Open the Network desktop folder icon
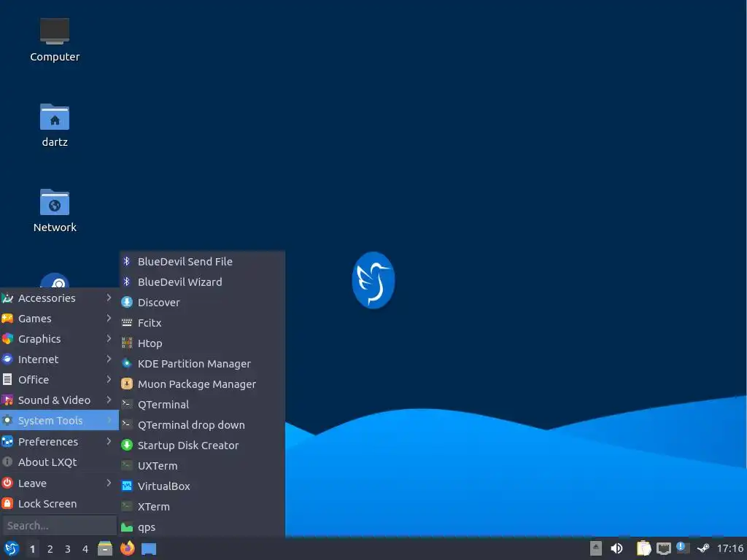 [x=55, y=202]
